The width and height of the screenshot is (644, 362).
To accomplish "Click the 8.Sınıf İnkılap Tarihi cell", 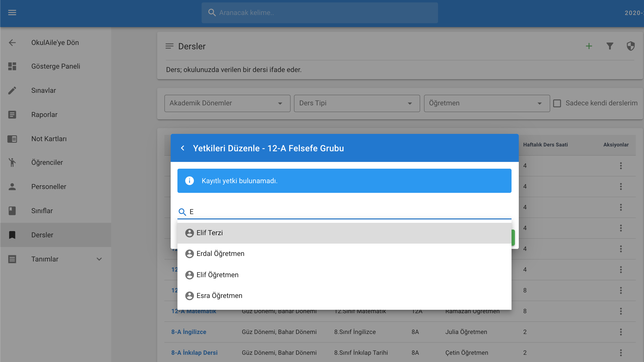I will (361, 353).
